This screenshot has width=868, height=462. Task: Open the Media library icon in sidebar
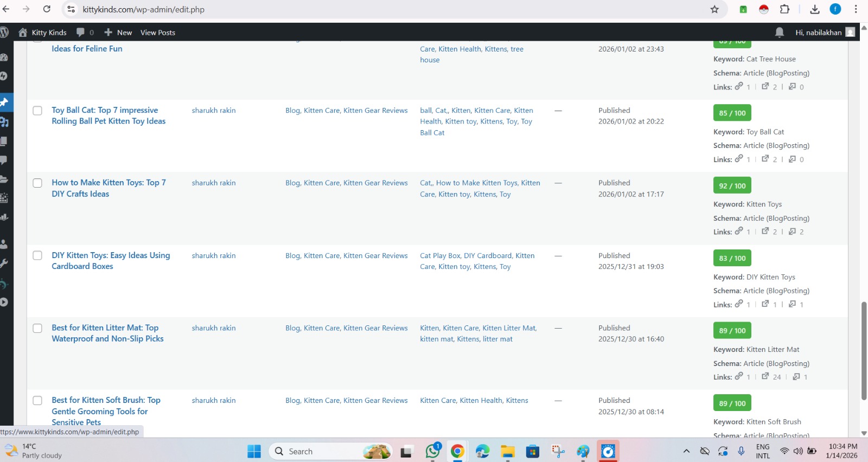(4, 122)
